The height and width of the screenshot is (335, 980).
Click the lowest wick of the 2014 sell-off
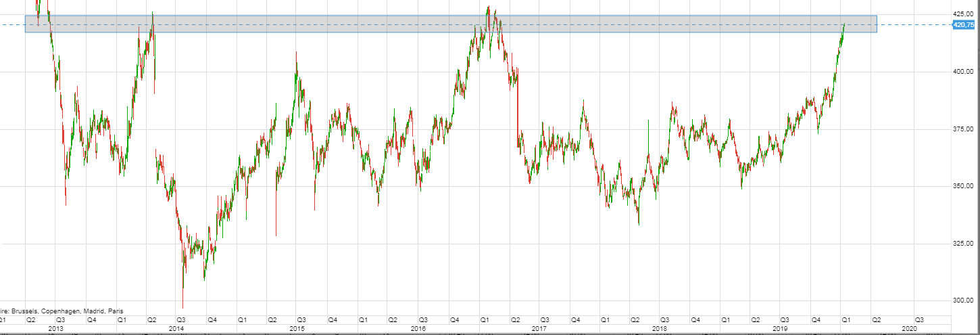point(182,307)
